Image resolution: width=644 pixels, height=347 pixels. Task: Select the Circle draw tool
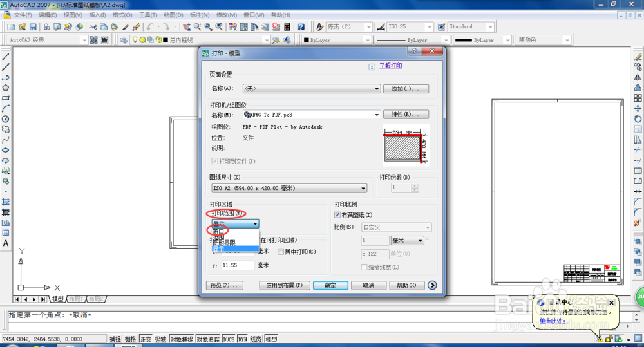tap(6, 119)
